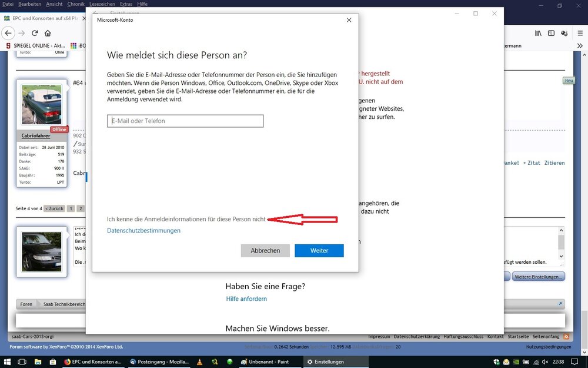Open the Chronik menu

pyautogui.click(x=76, y=4)
